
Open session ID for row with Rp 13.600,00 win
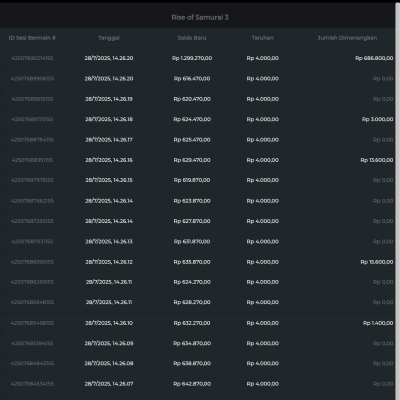click(x=32, y=160)
